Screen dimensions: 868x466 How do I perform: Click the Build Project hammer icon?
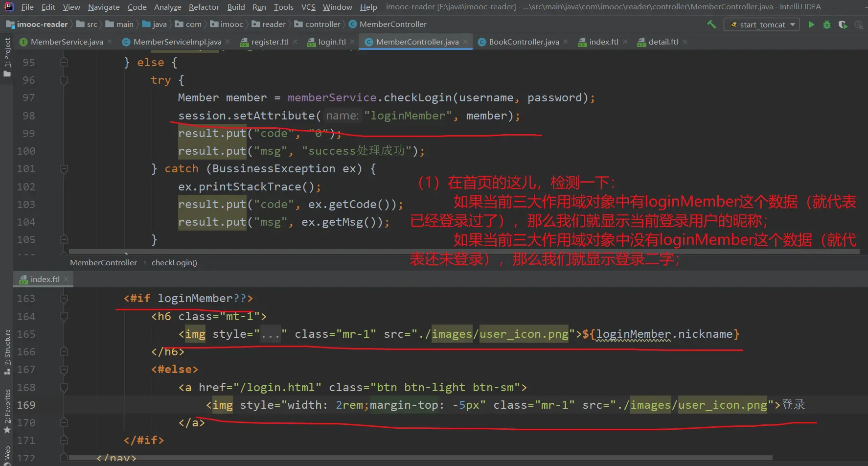click(711, 24)
